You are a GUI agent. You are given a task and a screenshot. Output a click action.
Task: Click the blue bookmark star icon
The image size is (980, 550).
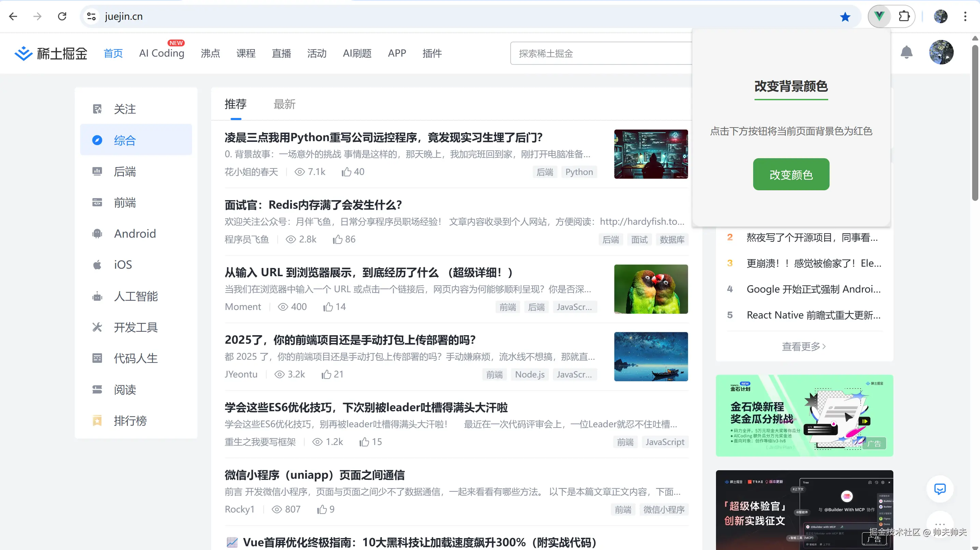pos(845,17)
